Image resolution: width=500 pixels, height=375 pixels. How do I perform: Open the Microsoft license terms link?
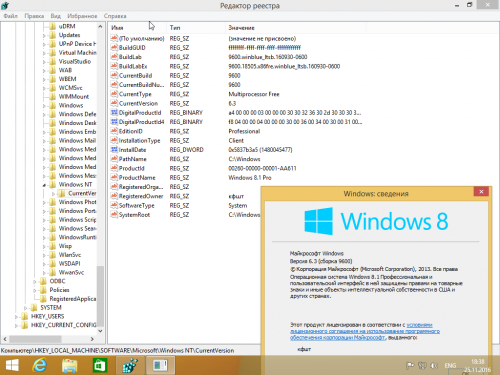[365, 331]
